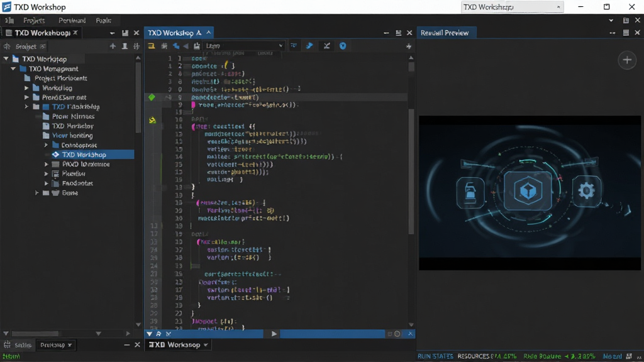Click the RUN STATES label in status bar
The width and height of the screenshot is (644, 362).
(x=435, y=356)
